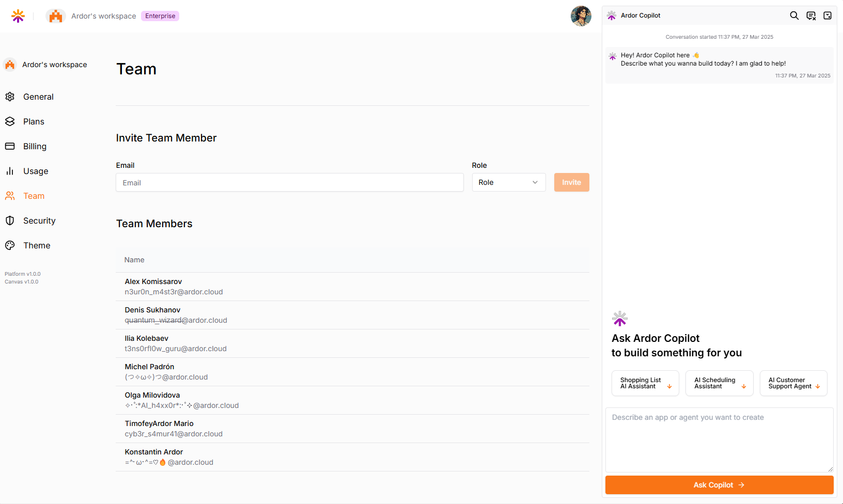Open the Usage page
This screenshot has height=504, width=843.
(x=36, y=171)
